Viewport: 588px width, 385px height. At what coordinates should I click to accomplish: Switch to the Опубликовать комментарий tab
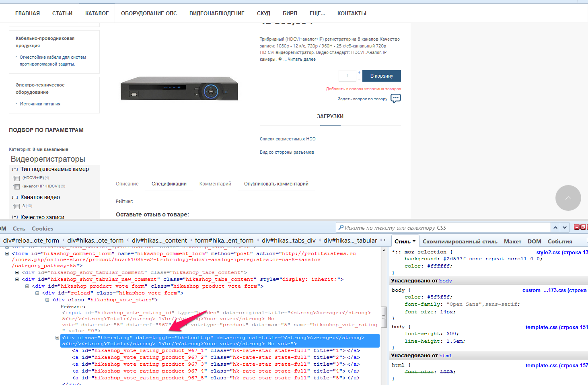276,184
